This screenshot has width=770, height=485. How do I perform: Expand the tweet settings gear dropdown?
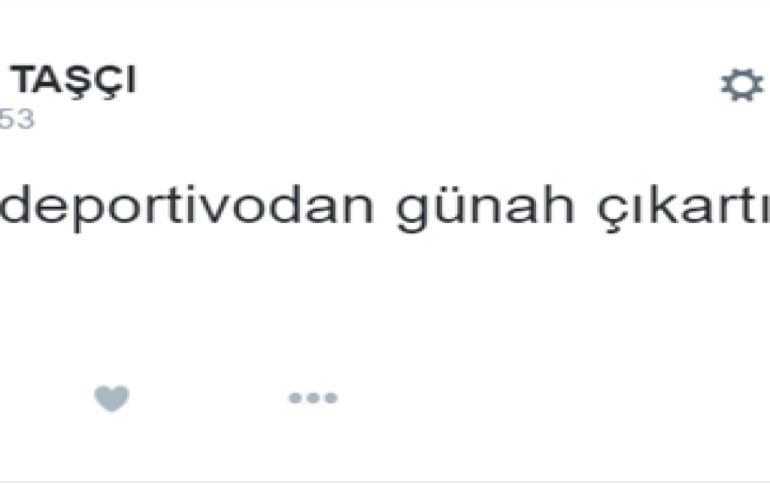[x=742, y=85]
